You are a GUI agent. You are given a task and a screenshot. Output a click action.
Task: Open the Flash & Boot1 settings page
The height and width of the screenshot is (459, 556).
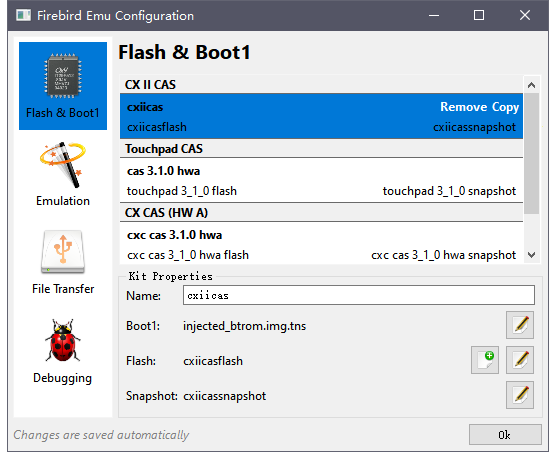(x=63, y=86)
